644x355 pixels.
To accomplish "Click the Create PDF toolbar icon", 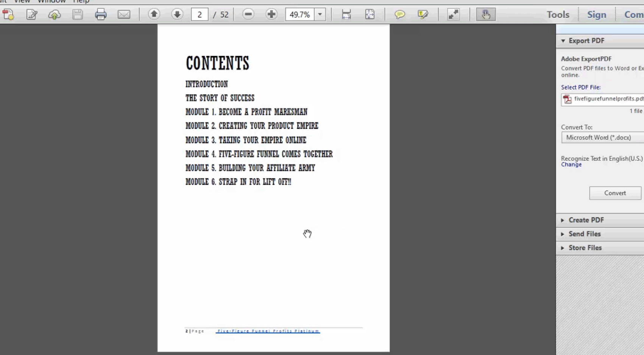I will 8,14.
